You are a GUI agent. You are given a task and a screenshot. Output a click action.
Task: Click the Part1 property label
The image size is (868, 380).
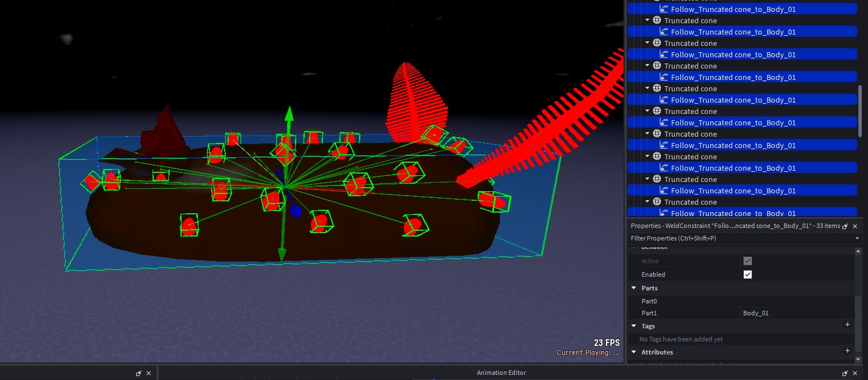[649, 313]
